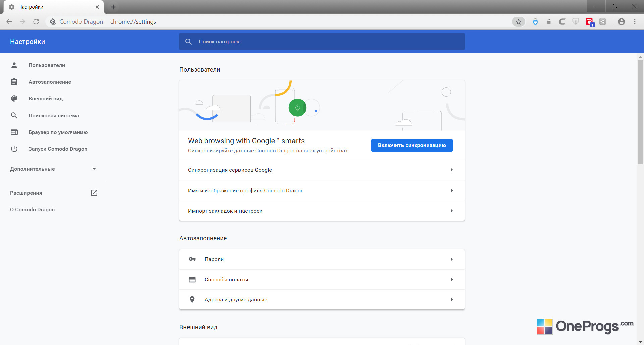Viewport: 644px width, 345px height.
Task: Click the credit card icon in Способы оплаты row
Action: (x=192, y=279)
